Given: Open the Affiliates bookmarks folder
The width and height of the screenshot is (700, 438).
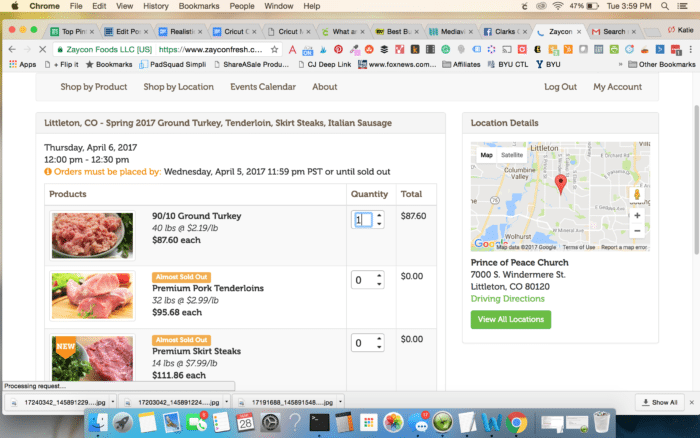Looking at the screenshot, I should point(461,64).
